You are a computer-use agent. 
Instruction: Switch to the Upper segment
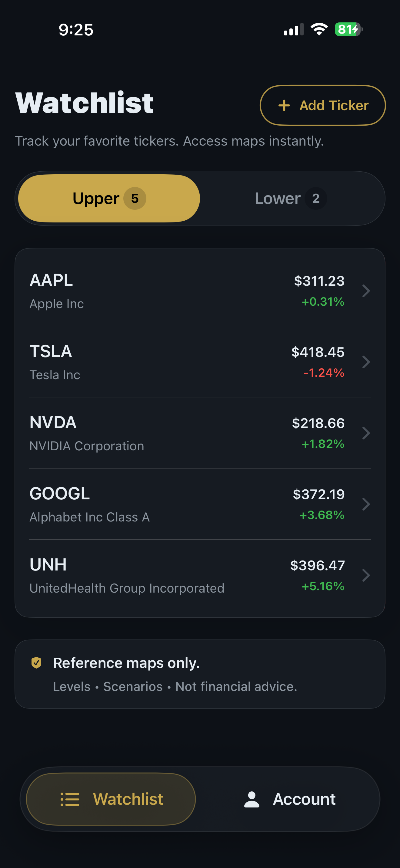[109, 199]
